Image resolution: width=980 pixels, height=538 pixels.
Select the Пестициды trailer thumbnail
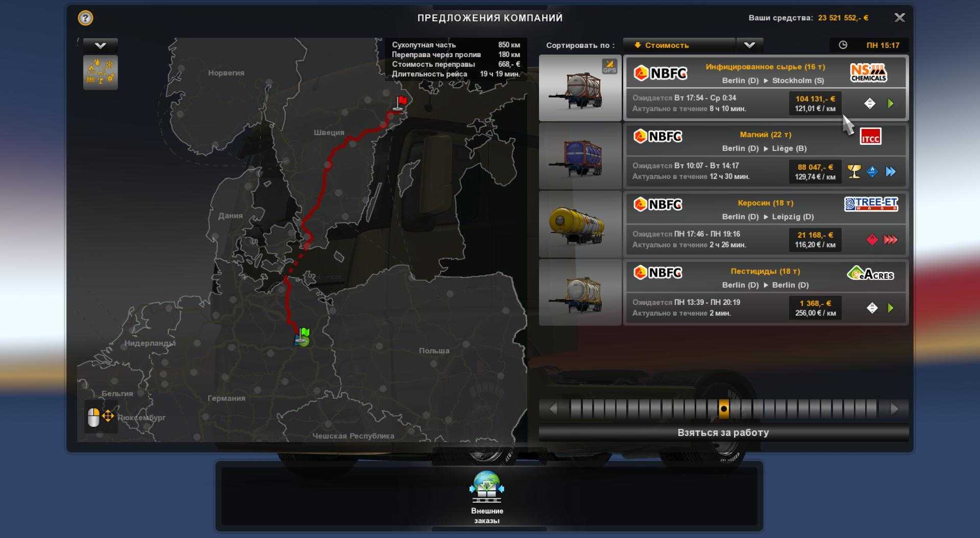click(580, 293)
